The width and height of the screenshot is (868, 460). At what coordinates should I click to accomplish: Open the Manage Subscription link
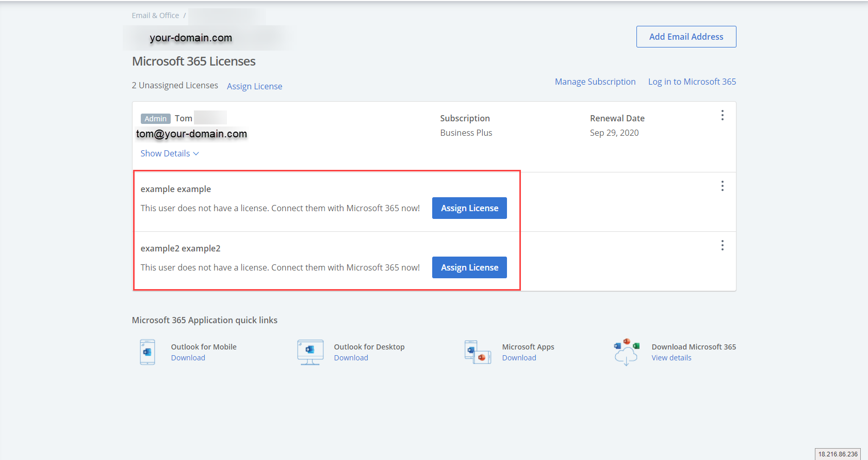click(595, 82)
